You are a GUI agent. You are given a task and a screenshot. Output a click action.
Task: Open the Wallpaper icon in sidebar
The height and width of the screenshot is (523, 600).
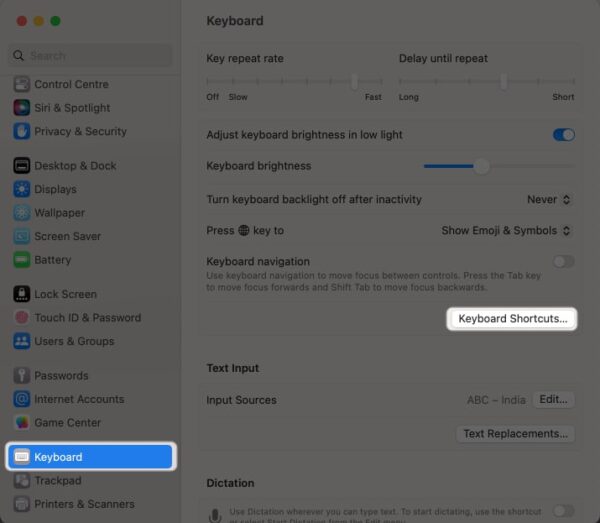coord(21,213)
